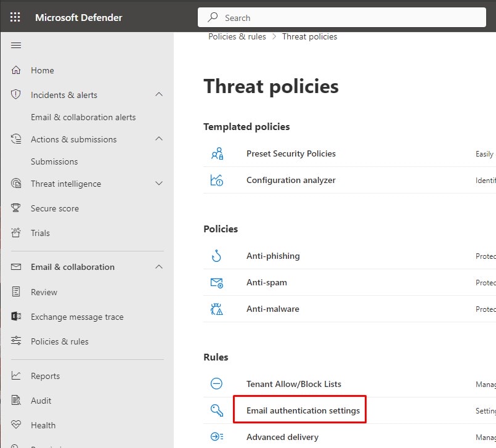This screenshot has width=496, height=448.
Task: Open Secure score page
Action: pos(55,208)
